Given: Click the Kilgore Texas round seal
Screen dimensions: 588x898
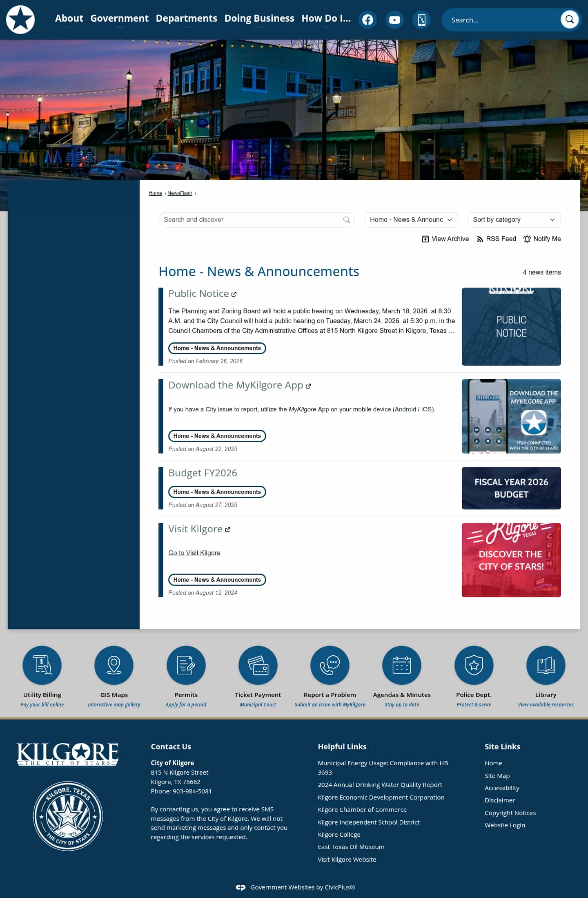Looking at the screenshot, I should [x=68, y=816].
